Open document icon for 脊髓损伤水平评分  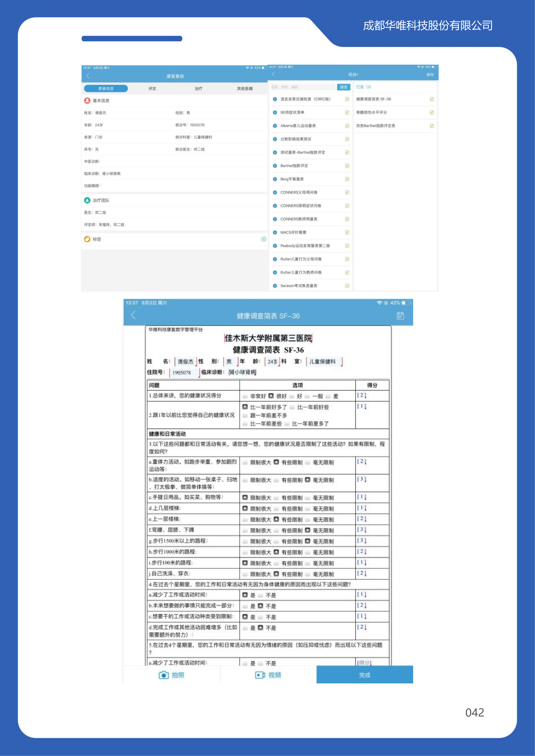point(432,112)
